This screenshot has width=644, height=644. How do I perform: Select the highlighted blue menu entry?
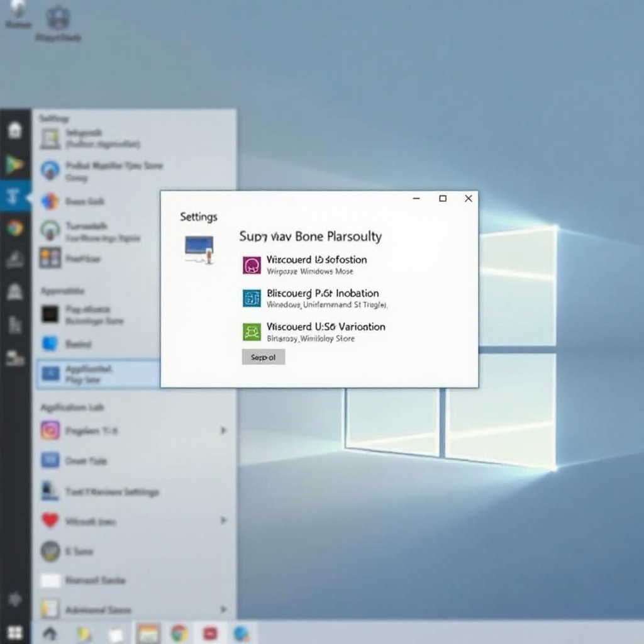(x=97, y=374)
